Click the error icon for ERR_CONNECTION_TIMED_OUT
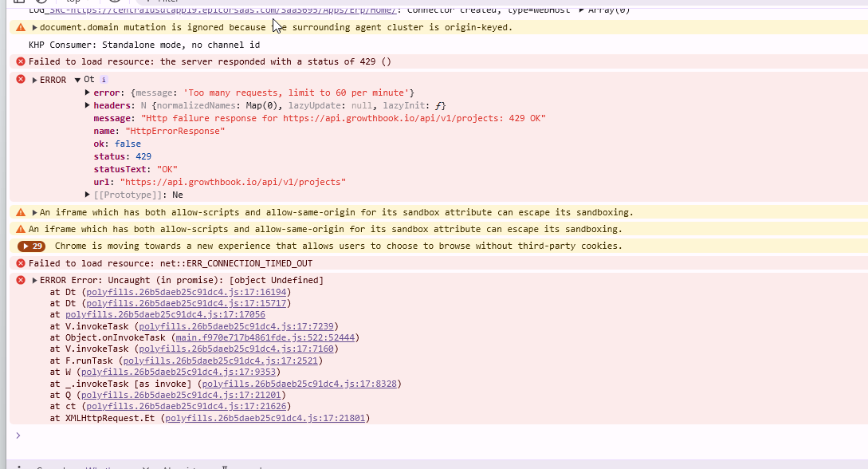This screenshot has width=868, height=469. [x=21, y=263]
